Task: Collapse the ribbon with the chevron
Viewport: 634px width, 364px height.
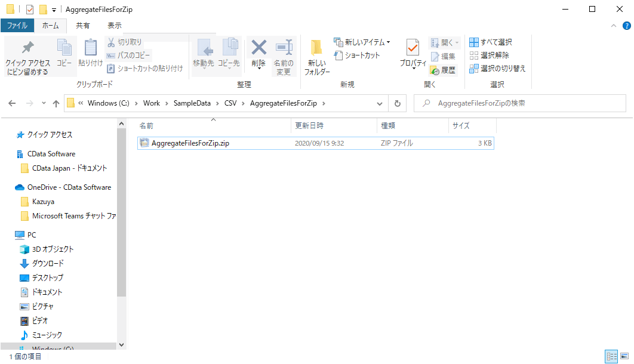Action: tap(613, 26)
